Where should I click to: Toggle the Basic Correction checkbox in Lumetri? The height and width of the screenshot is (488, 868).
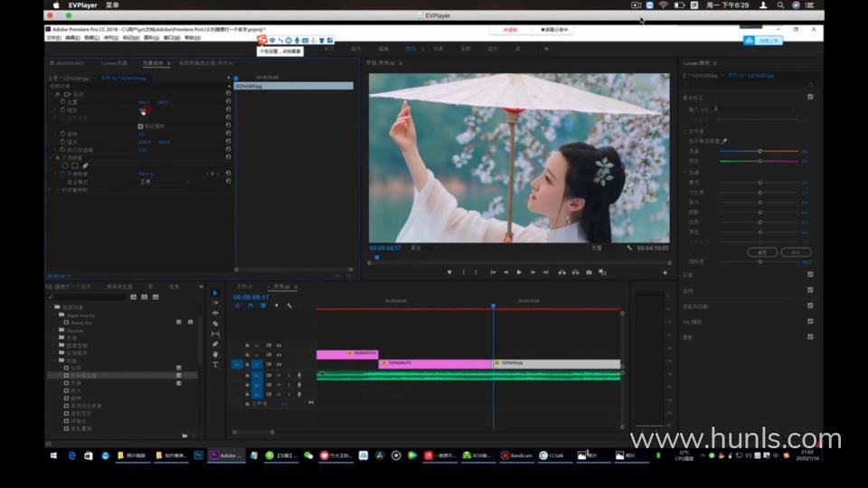pyautogui.click(x=809, y=96)
